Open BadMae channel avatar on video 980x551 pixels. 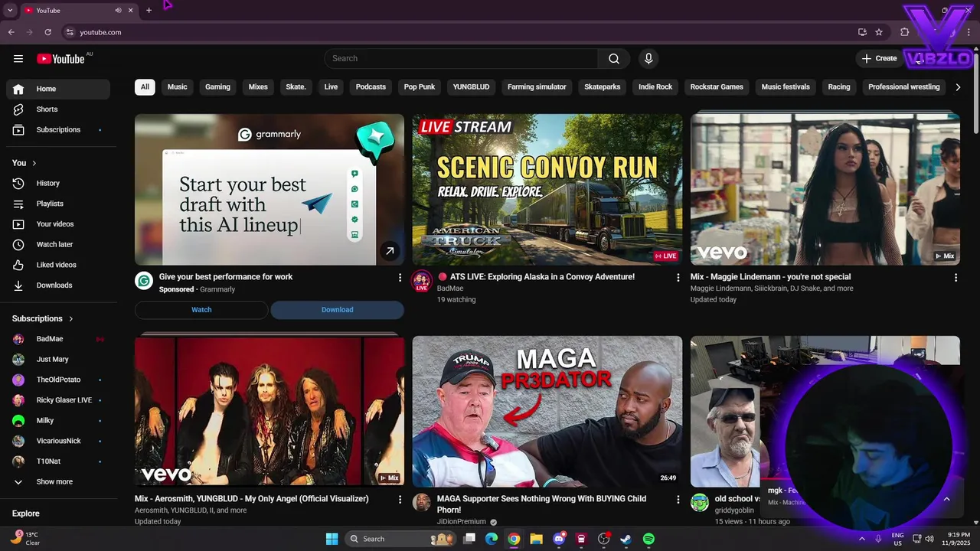tap(422, 282)
